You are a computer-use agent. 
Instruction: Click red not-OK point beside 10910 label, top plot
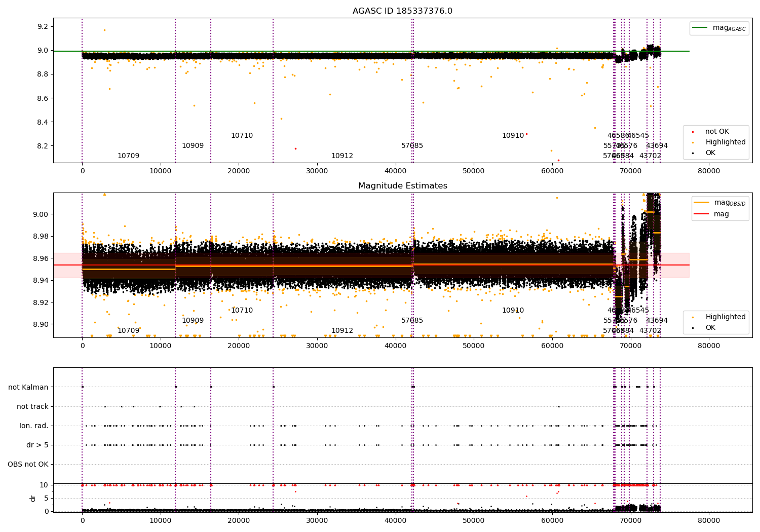click(x=526, y=134)
